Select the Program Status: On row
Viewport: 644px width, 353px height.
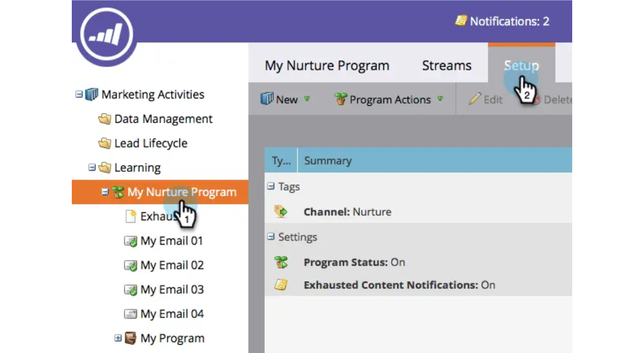[x=418, y=262]
